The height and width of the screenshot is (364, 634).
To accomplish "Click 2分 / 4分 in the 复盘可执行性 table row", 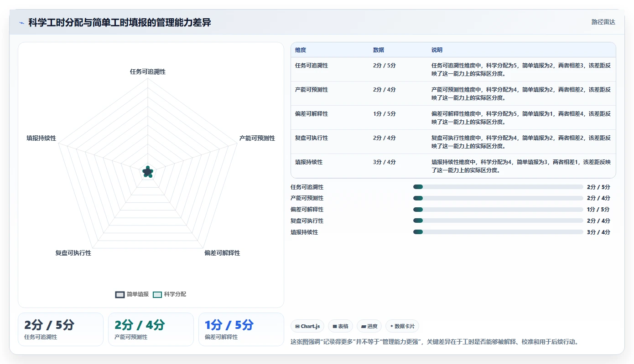I will (x=385, y=138).
